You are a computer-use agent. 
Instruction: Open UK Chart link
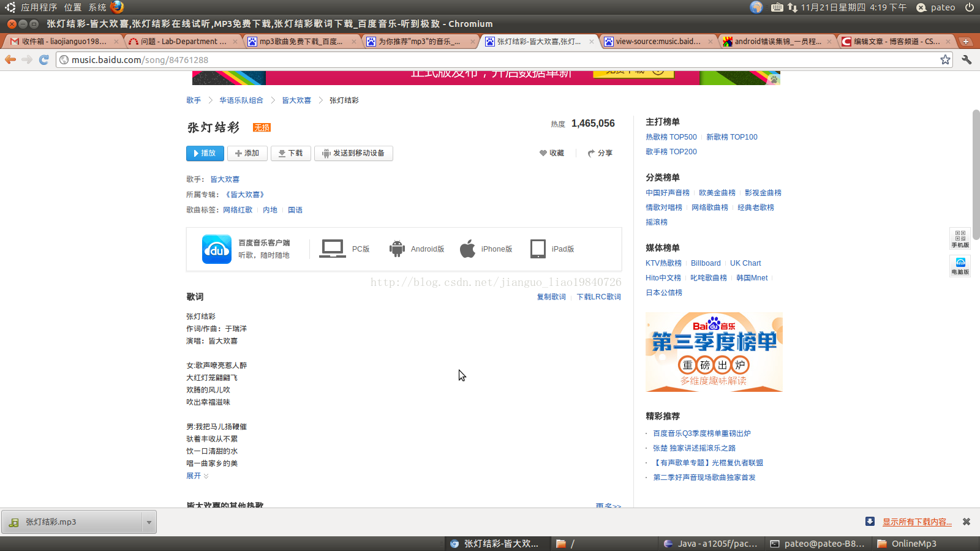[x=745, y=263]
